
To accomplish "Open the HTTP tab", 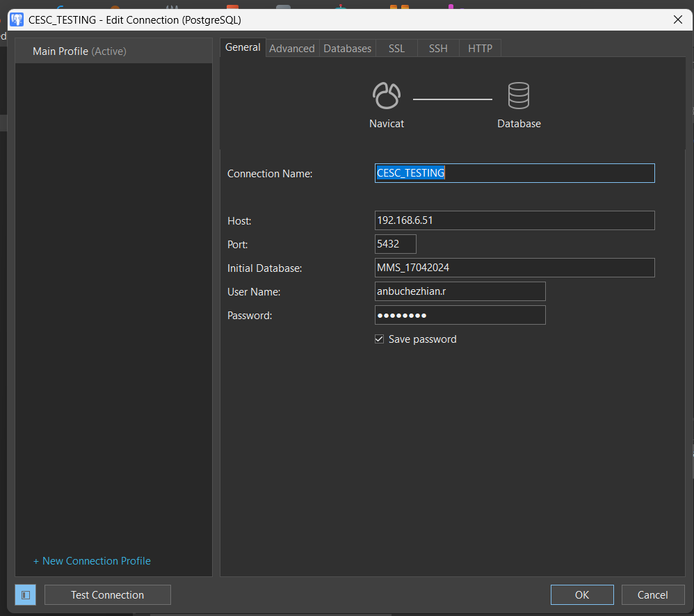I will 480,49.
